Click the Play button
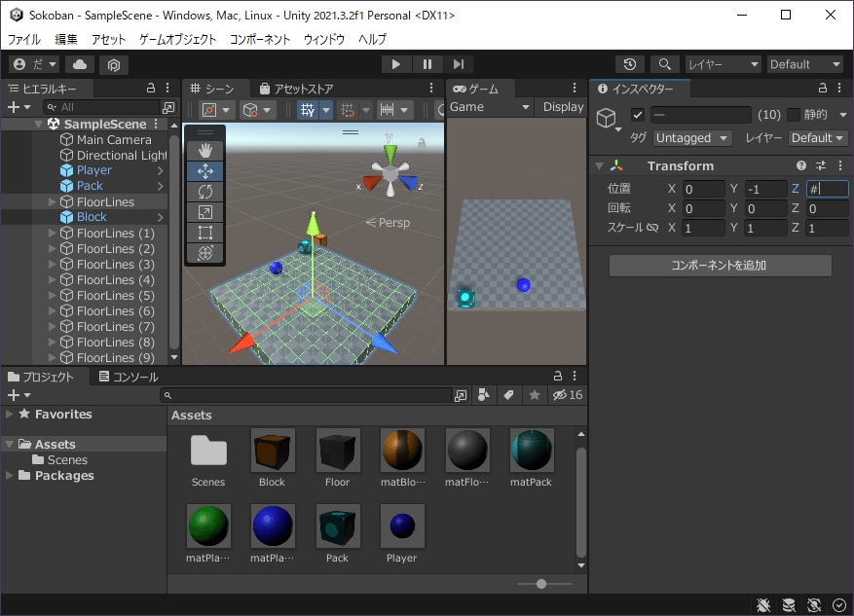854x616 pixels. pos(396,64)
